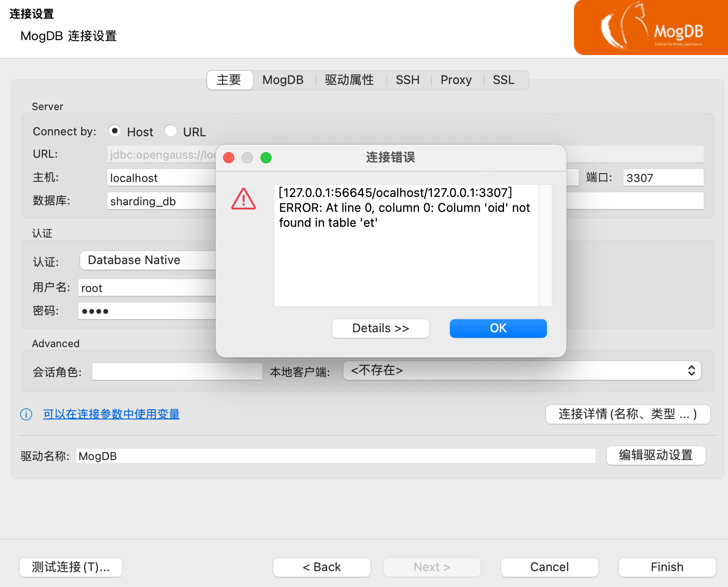The height and width of the screenshot is (587, 728).
Task: Switch to the SSH tab
Action: click(x=408, y=80)
